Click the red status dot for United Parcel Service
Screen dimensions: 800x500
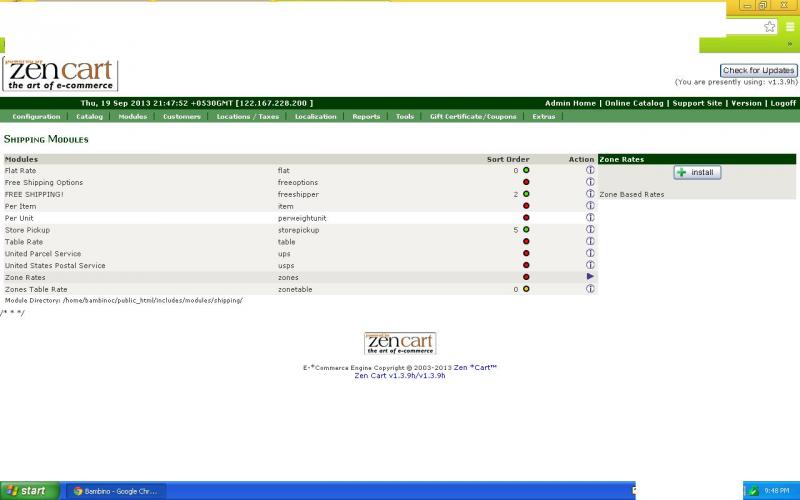(526, 253)
